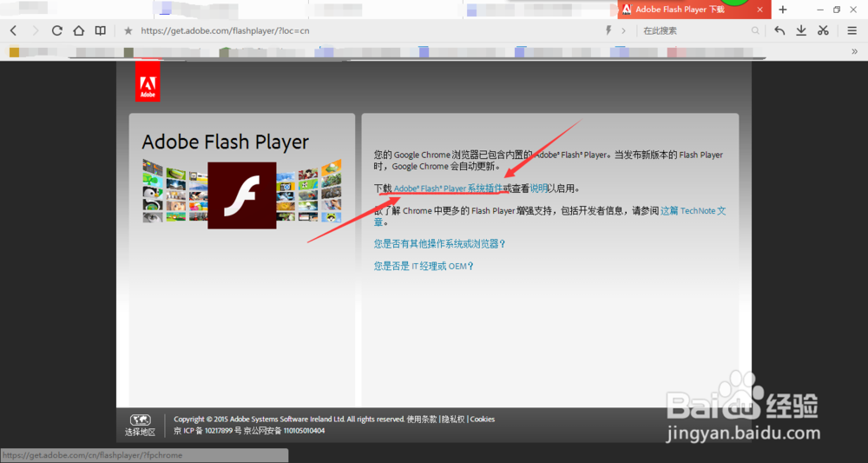Click 您是否是 IT 经理或 OEM？ link
Screen dimensions: 868x463
(424, 266)
